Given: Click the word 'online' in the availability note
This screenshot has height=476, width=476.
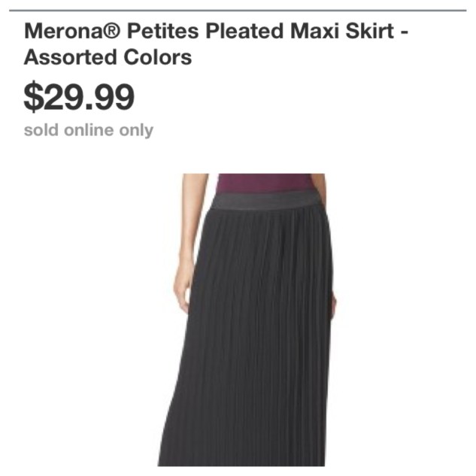Looking at the screenshot, I should 89,130.
